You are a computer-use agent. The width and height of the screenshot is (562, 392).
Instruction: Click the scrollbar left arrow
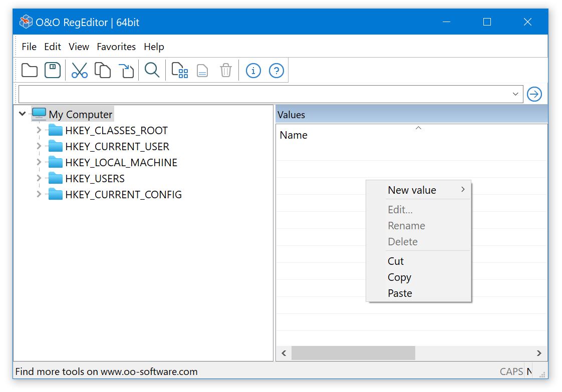(284, 353)
